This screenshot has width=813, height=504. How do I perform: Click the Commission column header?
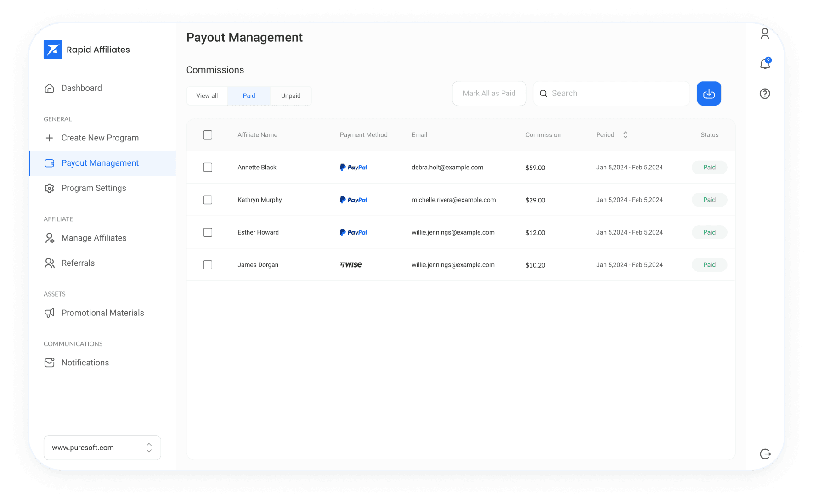(543, 135)
